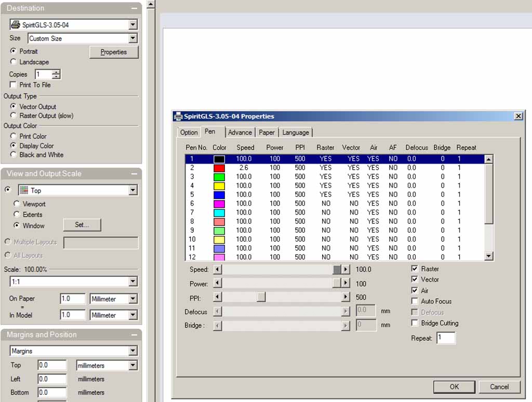
Task: Select the red pen 2 color swatch
Action: (x=219, y=168)
